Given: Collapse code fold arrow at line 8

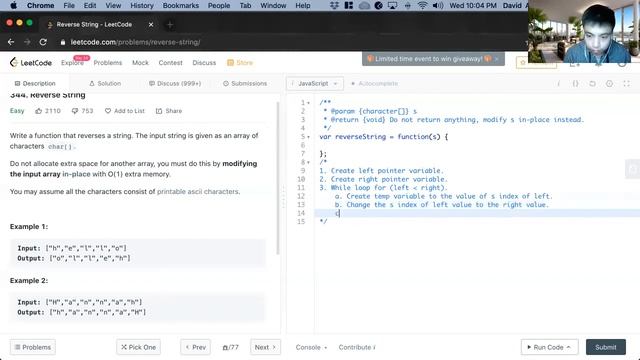Looking at the screenshot, I should [309, 162].
